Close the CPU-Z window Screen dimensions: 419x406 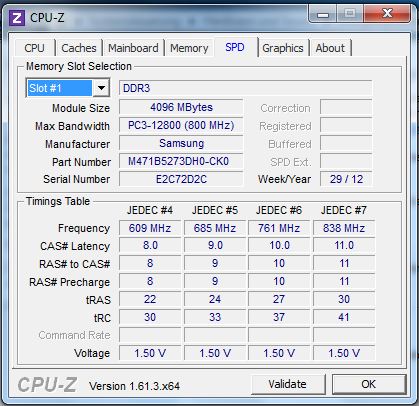(387, 14)
